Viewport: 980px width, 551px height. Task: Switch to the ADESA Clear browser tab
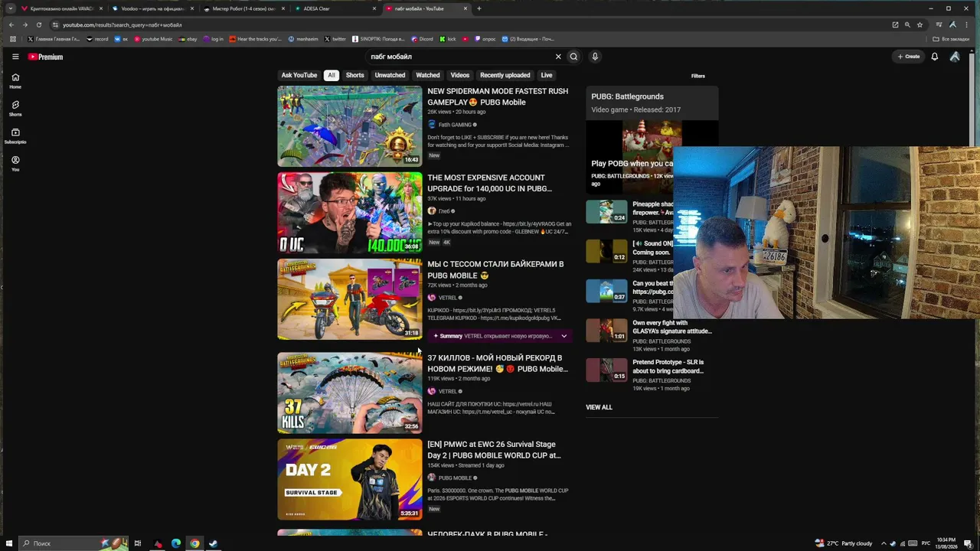click(x=329, y=8)
